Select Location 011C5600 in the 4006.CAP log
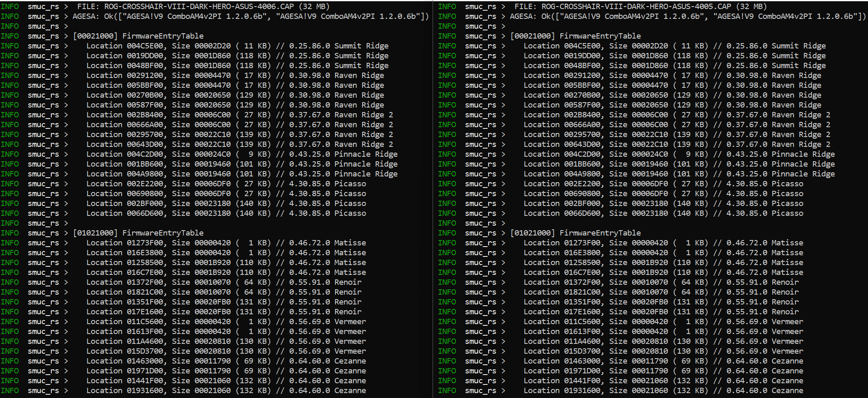The image size is (868, 398). 125,322
